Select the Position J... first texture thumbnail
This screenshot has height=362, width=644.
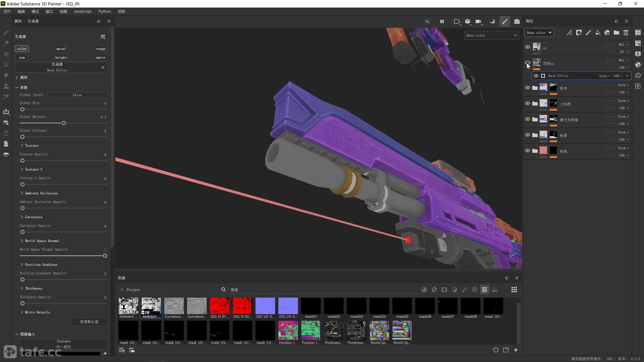click(x=288, y=333)
